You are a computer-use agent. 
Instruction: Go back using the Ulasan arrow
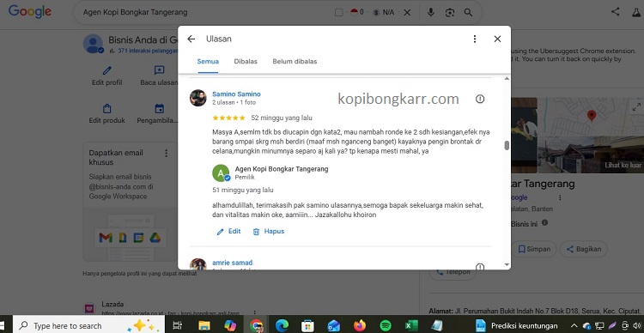tap(191, 39)
